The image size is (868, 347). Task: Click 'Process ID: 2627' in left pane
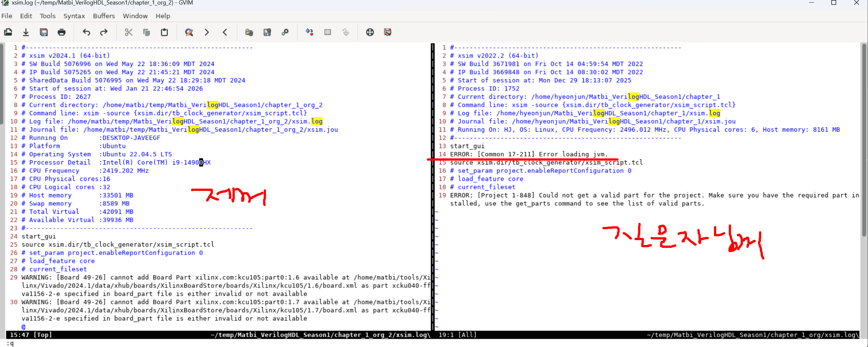(x=60, y=97)
